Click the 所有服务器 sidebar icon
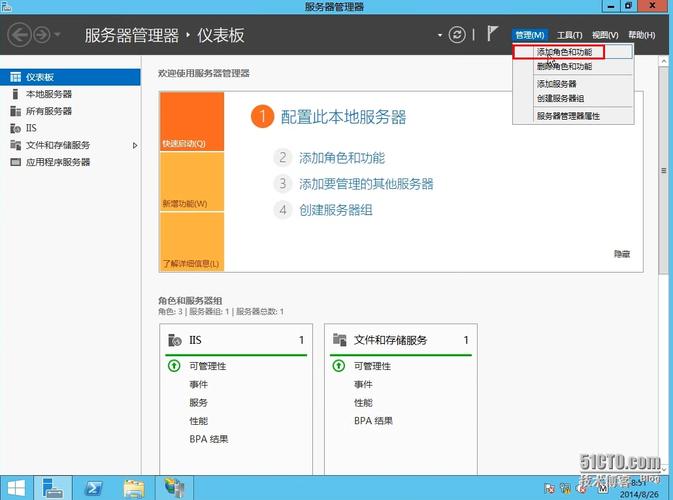The image size is (673, 500). tap(15, 111)
